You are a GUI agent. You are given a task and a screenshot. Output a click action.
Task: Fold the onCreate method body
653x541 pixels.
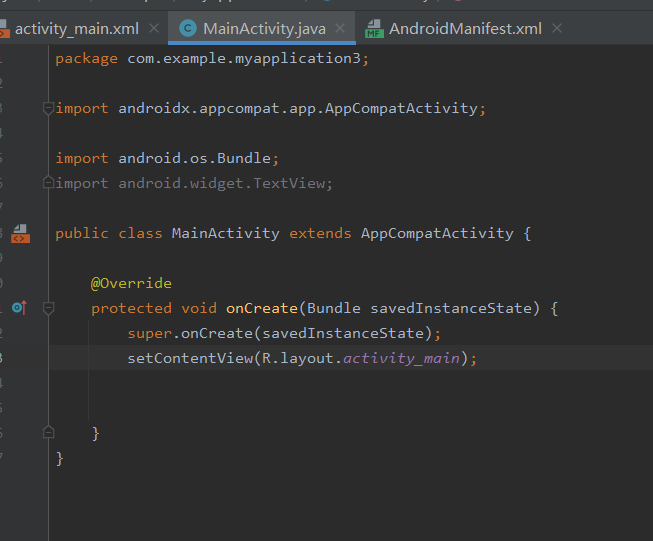(x=48, y=308)
